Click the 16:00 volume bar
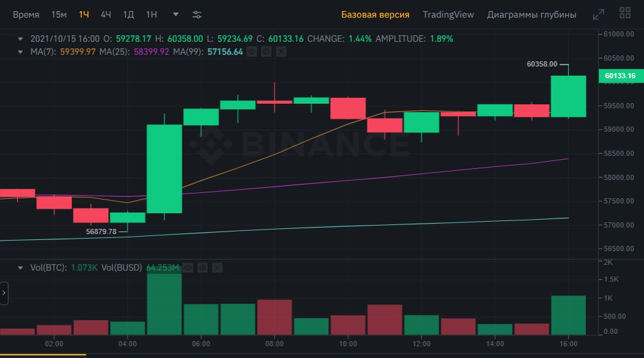 point(568,316)
